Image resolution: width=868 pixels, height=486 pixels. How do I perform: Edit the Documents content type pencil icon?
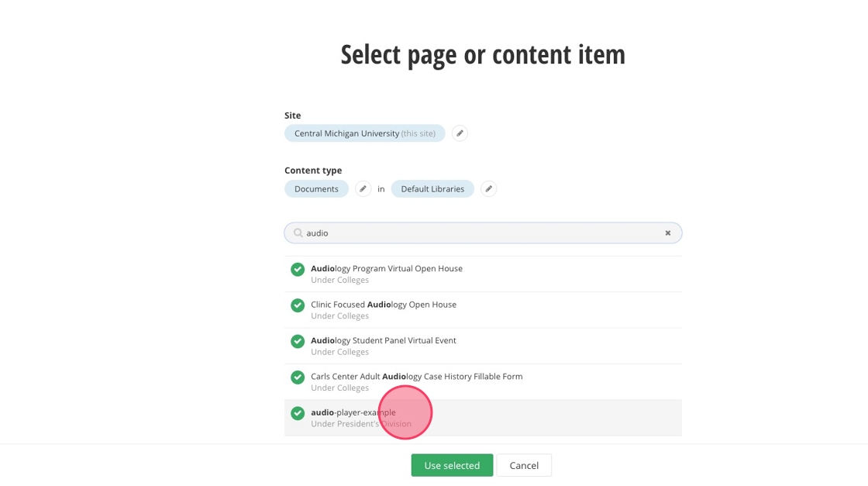coord(363,189)
